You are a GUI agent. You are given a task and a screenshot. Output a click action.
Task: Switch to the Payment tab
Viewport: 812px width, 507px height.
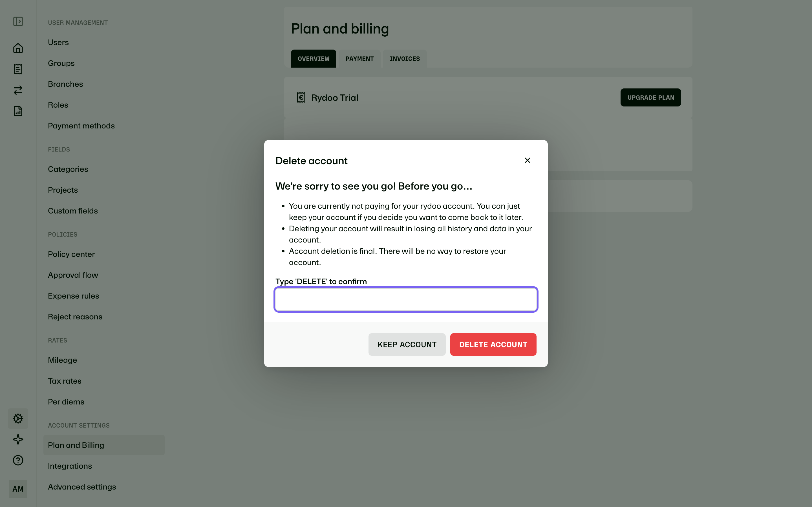pos(359,59)
